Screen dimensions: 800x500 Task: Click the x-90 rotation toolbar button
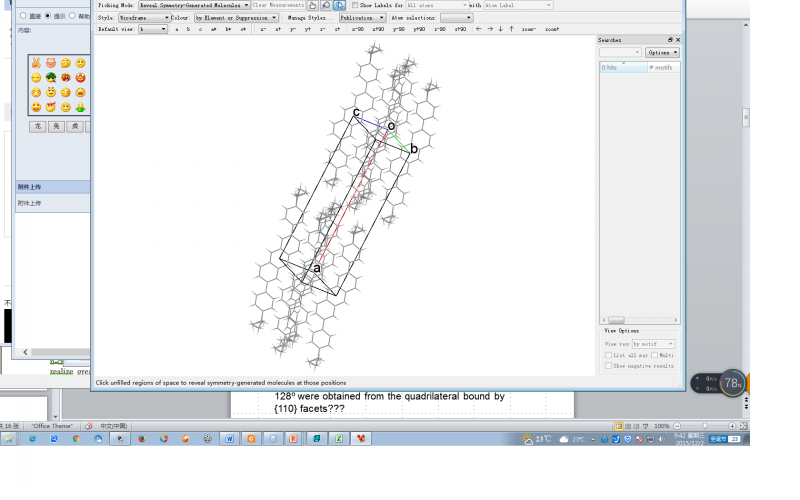357,30
